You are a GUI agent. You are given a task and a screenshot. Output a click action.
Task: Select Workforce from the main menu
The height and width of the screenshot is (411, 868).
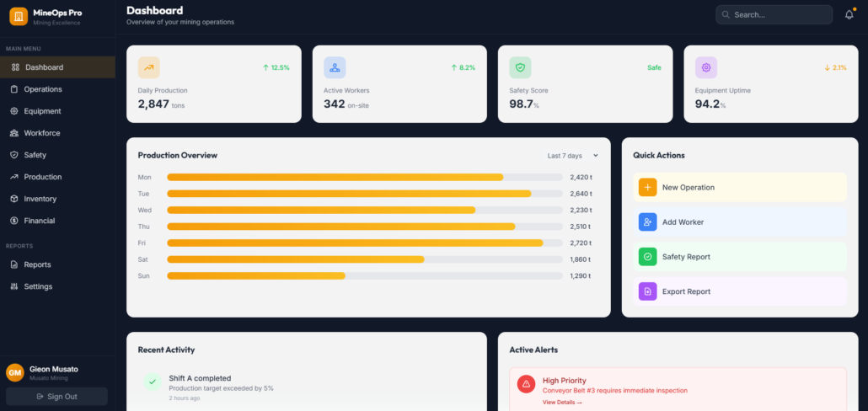pyautogui.click(x=42, y=133)
